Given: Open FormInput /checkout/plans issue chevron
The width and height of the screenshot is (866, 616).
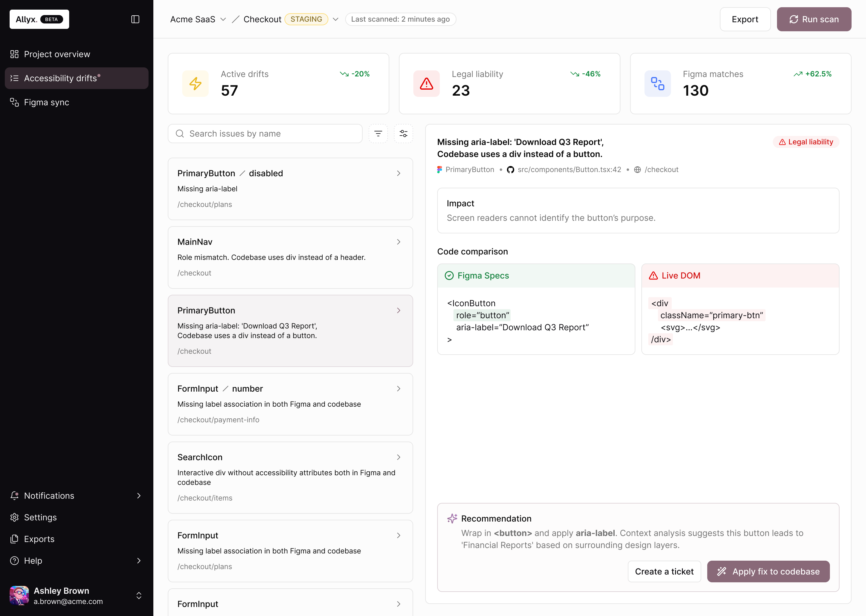Looking at the screenshot, I should click(398, 536).
